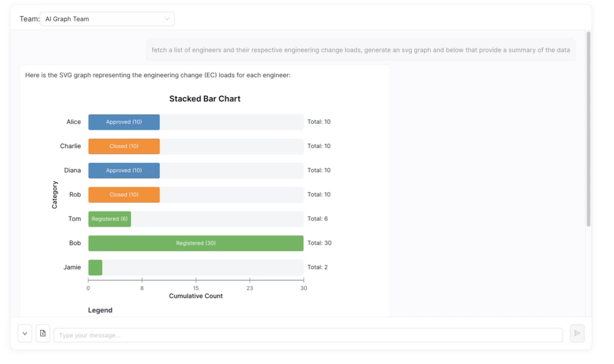614x364 pixels.
Task: Click the user prompt message bubble
Action: pyautogui.click(x=361, y=50)
